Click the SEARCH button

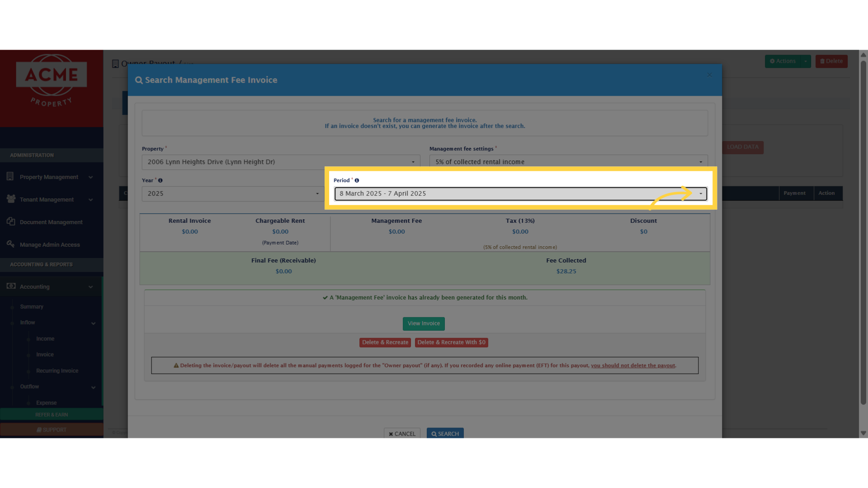[445, 433]
